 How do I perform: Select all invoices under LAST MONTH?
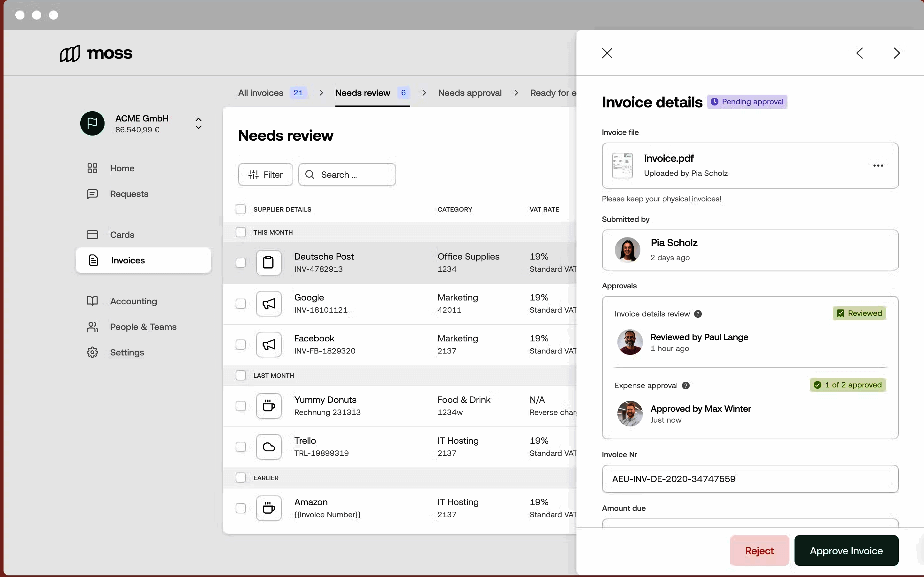(x=241, y=376)
